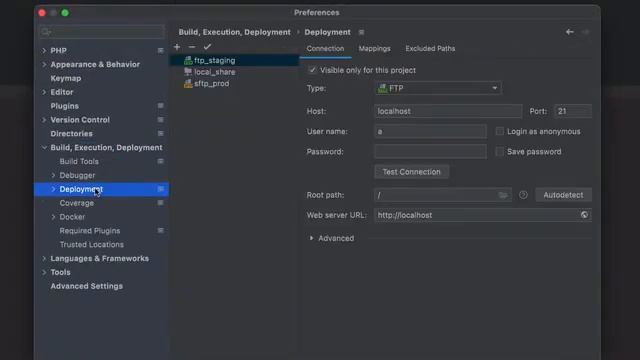This screenshot has height=360, width=640.
Task: Click project icon on Plugins row
Action: coord(160,106)
